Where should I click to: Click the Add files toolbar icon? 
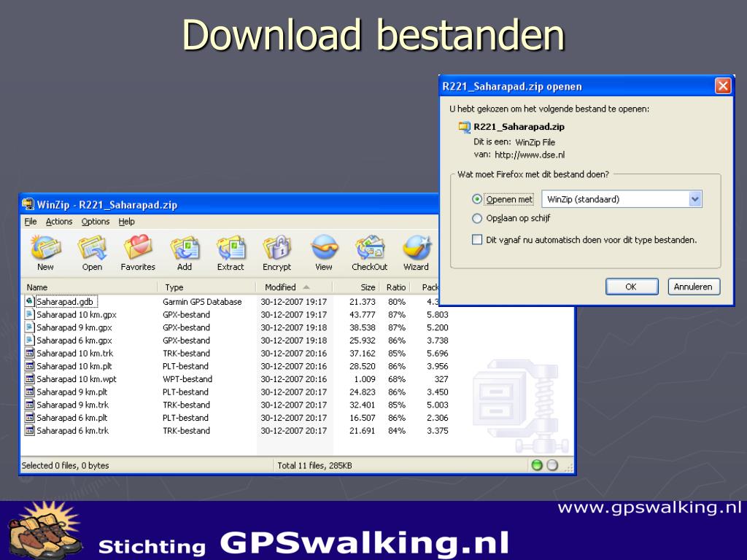click(185, 248)
